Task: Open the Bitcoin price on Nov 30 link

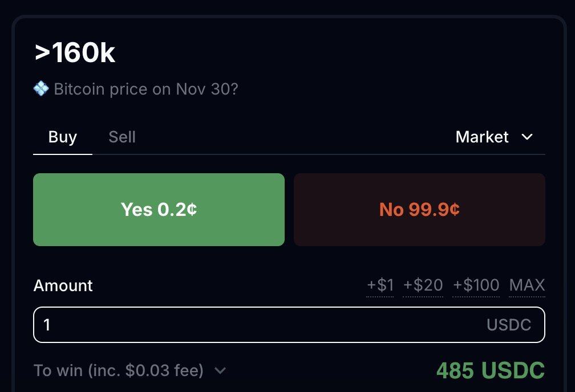Action: click(x=145, y=89)
